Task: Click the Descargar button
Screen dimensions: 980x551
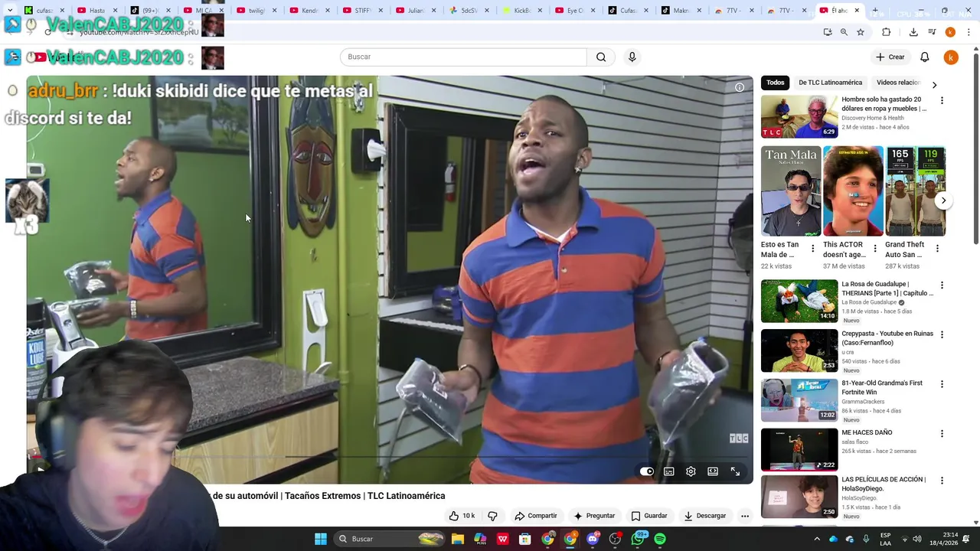Action: [x=705, y=516]
